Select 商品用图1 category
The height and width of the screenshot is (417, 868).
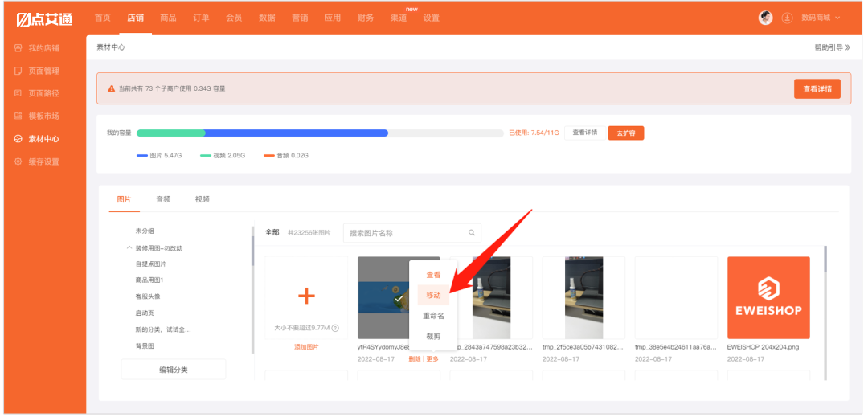click(149, 280)
